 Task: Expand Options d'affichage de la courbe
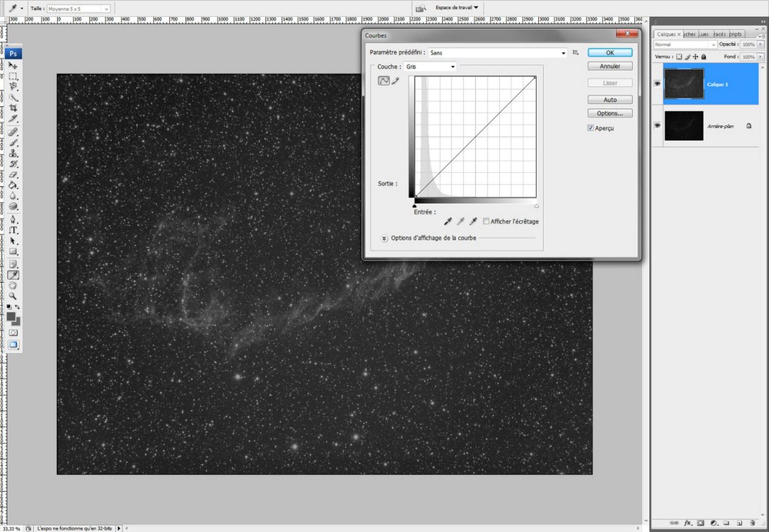pos(384,238)
